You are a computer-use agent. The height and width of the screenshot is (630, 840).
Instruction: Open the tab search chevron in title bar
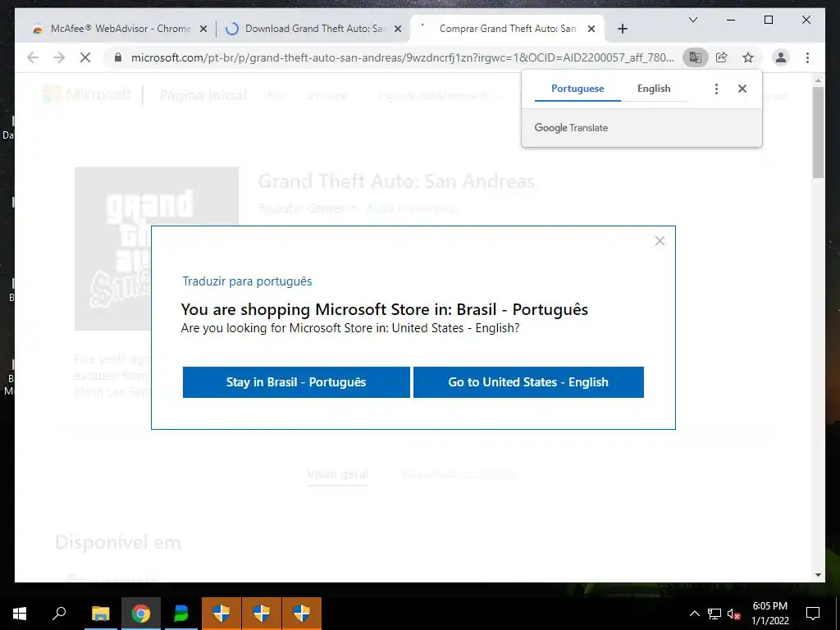pos(692,20)
